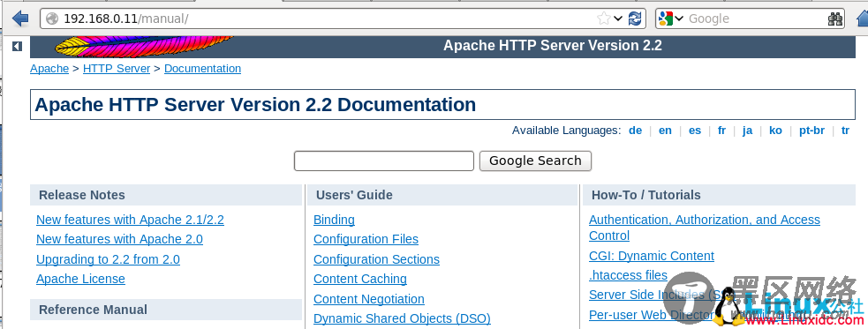
Task: Click the home icon at toolbar edge
Action: coord(862,19)
